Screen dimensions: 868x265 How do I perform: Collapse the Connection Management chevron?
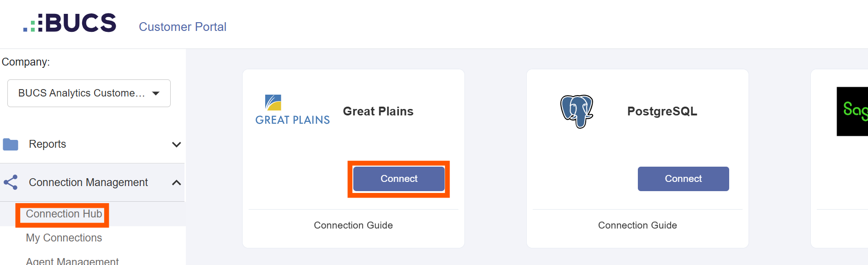(176, 183)
